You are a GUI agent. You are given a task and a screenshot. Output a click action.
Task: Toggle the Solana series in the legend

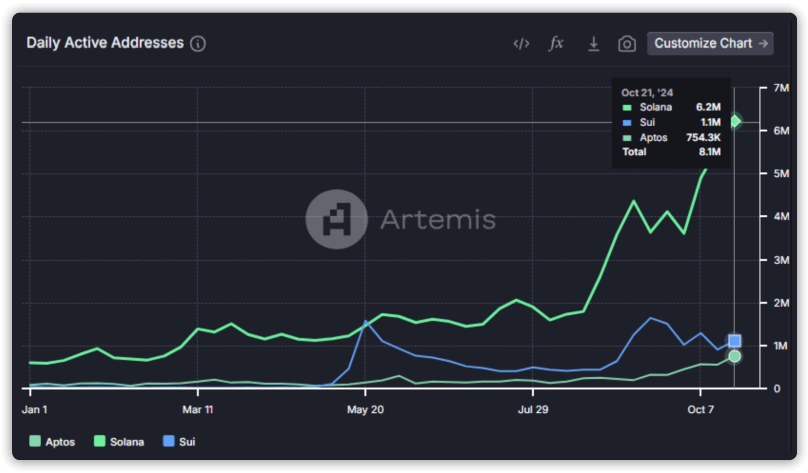[118, 441]
